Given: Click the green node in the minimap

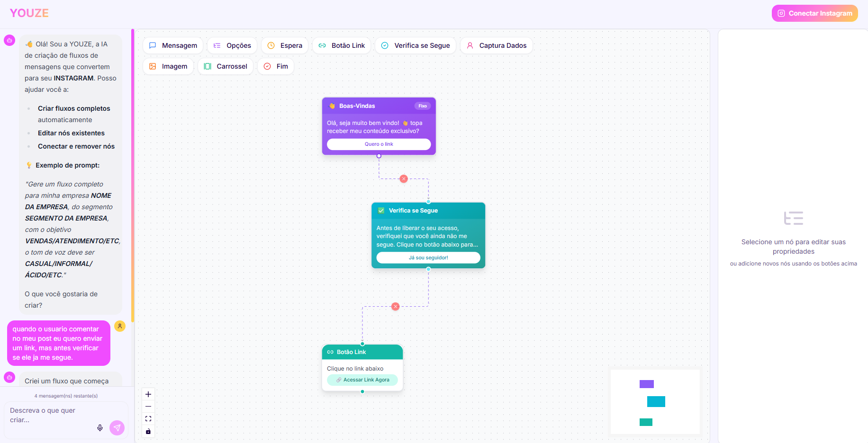Looking at the screenshot, I should tap(646, 422).
